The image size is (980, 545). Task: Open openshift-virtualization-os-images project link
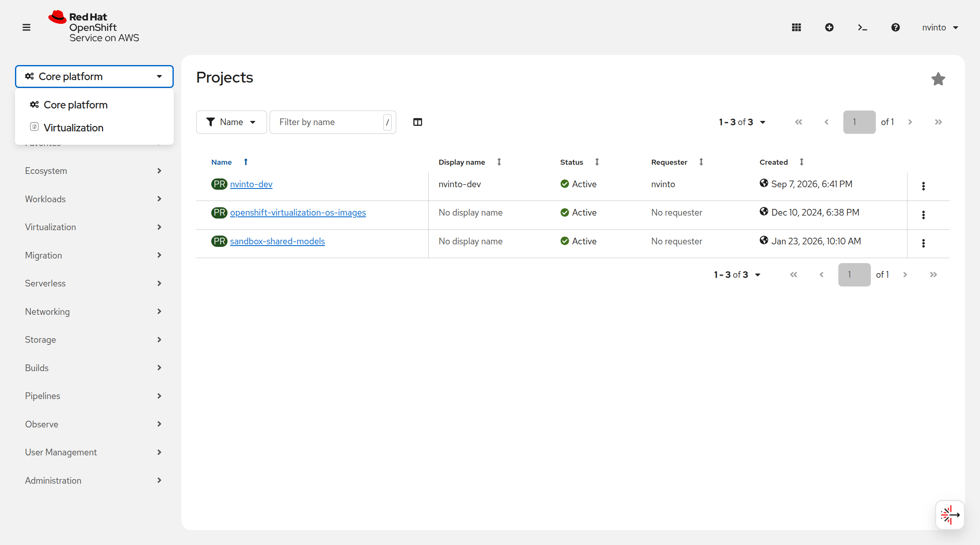tap(298, 213)
